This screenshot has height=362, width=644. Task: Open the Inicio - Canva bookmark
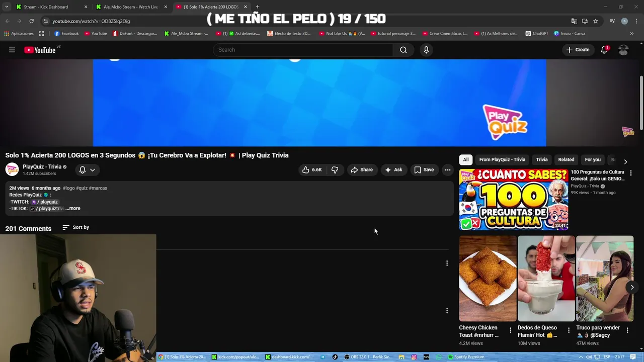pos(570,34)
